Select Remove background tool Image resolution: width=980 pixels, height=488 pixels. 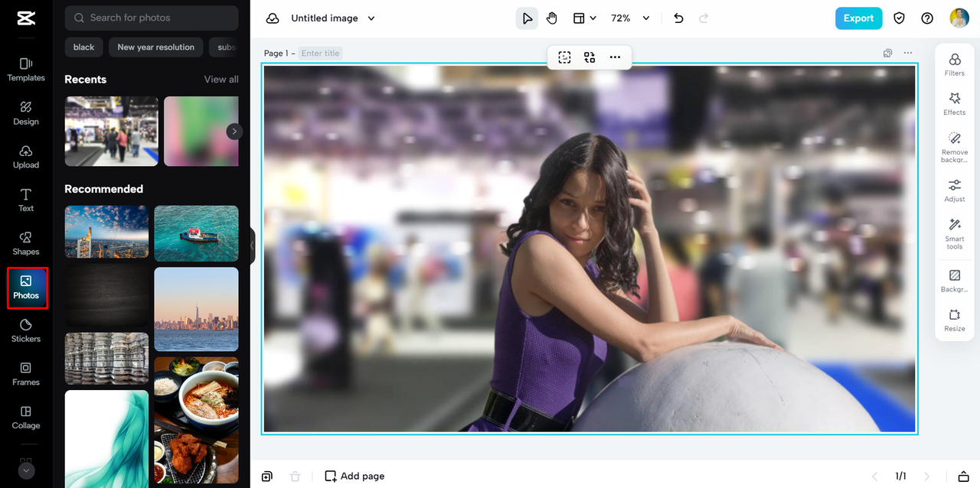point(955,146)
